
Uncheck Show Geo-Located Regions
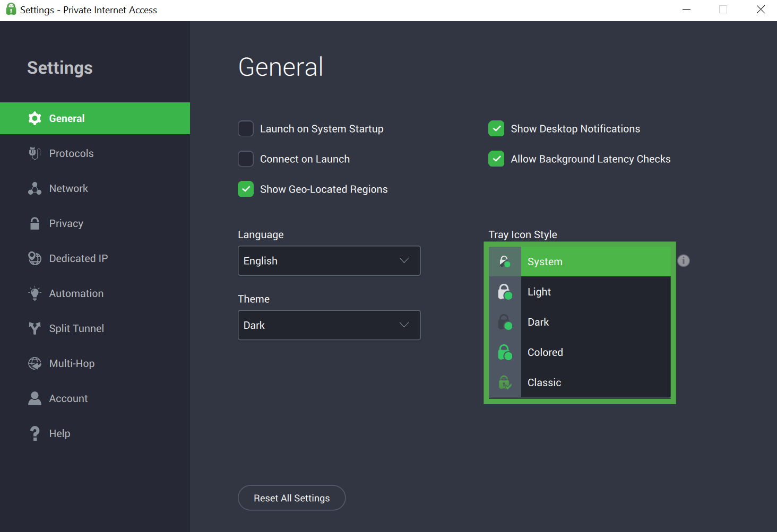coord(246,189)
